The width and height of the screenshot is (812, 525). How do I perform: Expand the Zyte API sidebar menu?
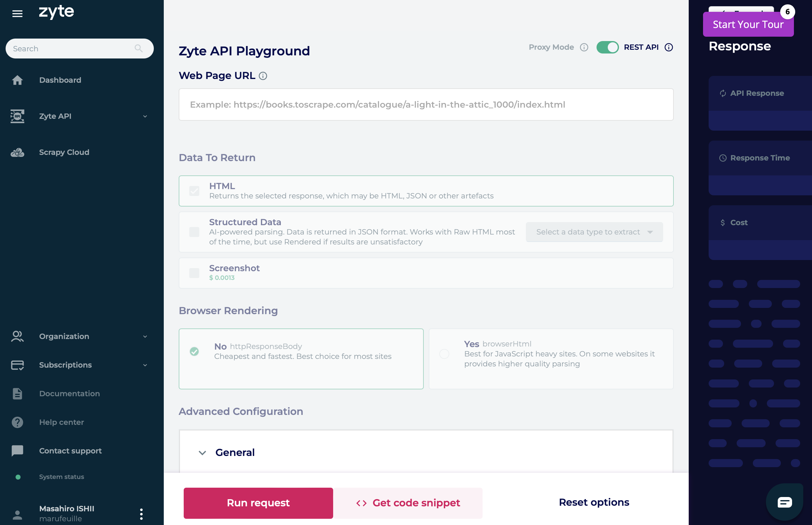(x=79, y=116)
